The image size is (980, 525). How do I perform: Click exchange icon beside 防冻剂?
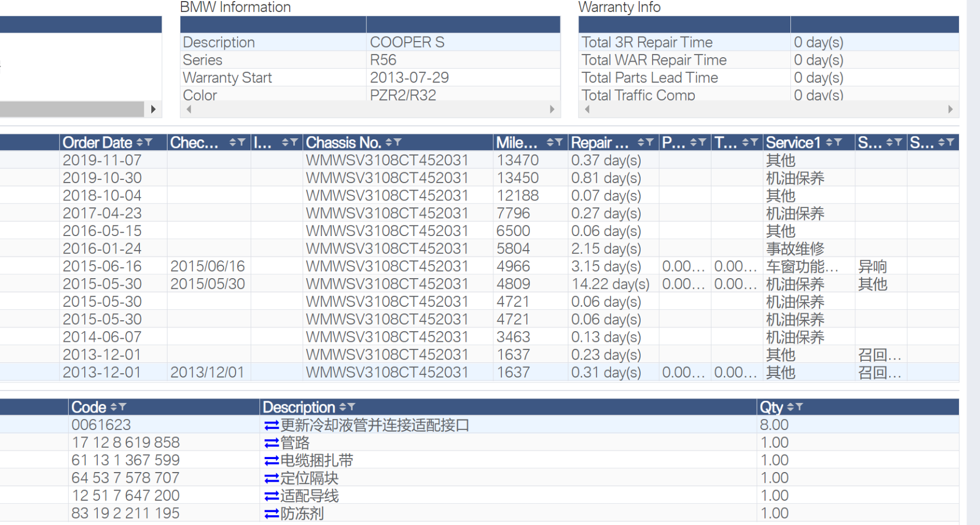[271, 514]
